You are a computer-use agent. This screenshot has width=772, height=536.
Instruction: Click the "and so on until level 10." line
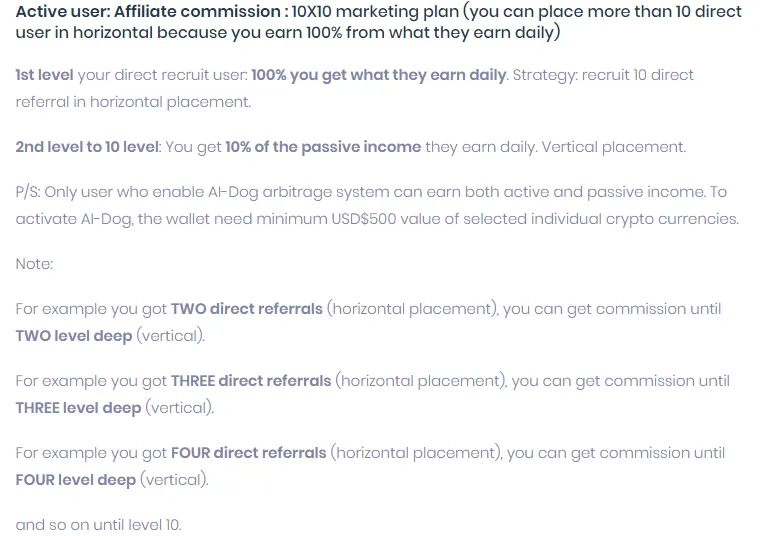click(x=98, y=525)
